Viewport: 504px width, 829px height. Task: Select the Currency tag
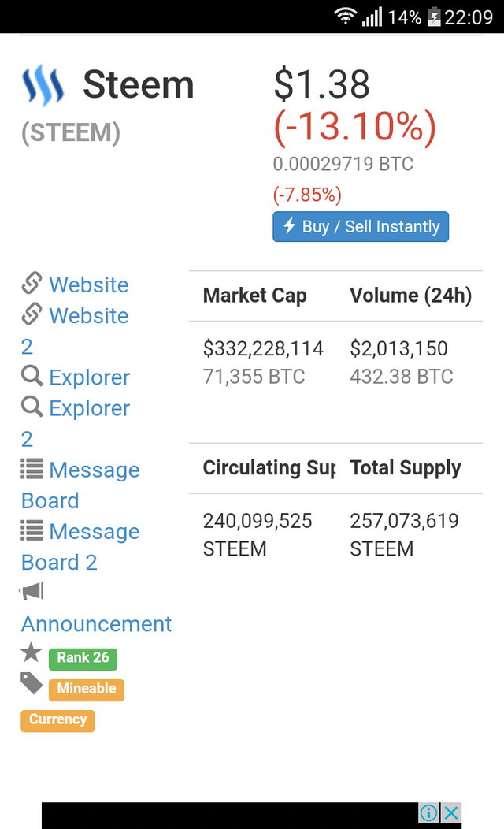[x=57, y=720]
